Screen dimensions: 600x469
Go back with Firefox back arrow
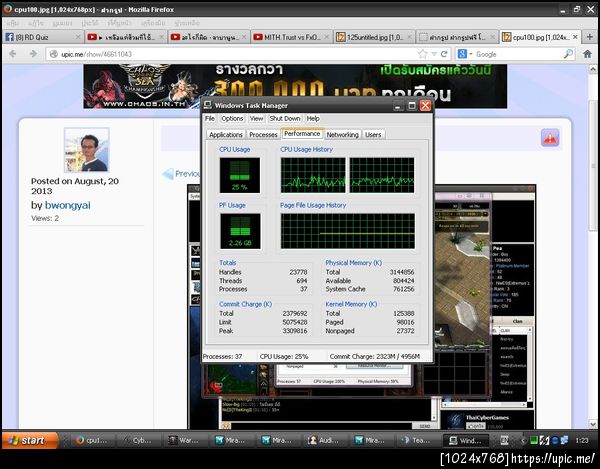coord(13,54)
